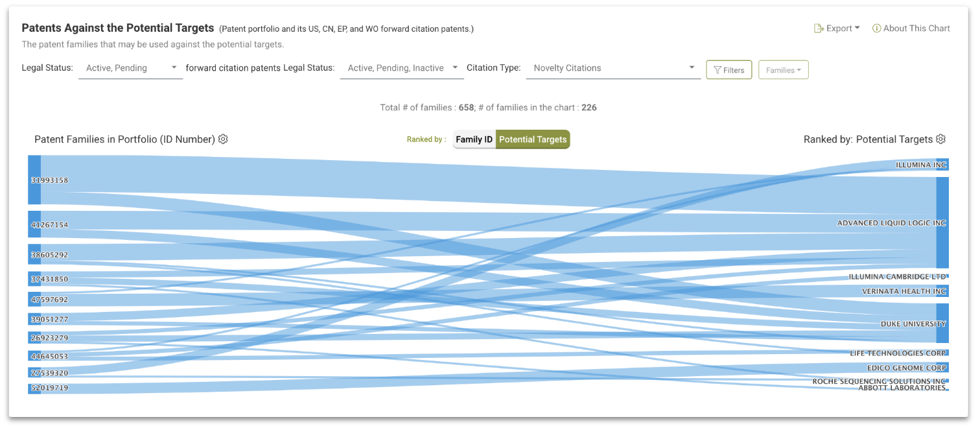The image size is (980, 428).
Task: Select Potential Targets ranking toggle
Action: [533, 139]
